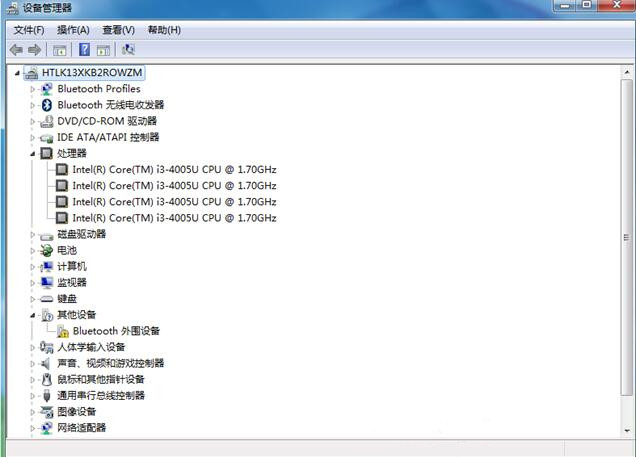This screenshot has width=636, height=457.
Task: Click the 计算机 category icon
Action: pos(47,266)
